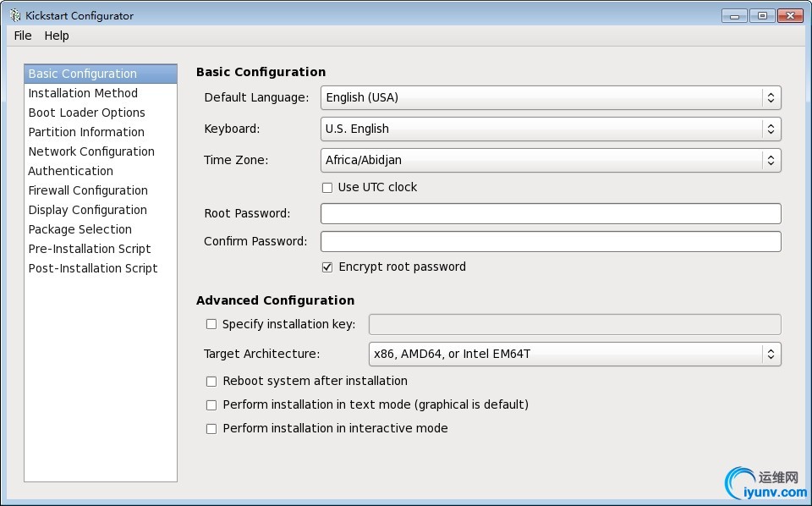The width and height of the screenshot is (812, 506).
Task: Click the Root Password field
Action: 551,214
